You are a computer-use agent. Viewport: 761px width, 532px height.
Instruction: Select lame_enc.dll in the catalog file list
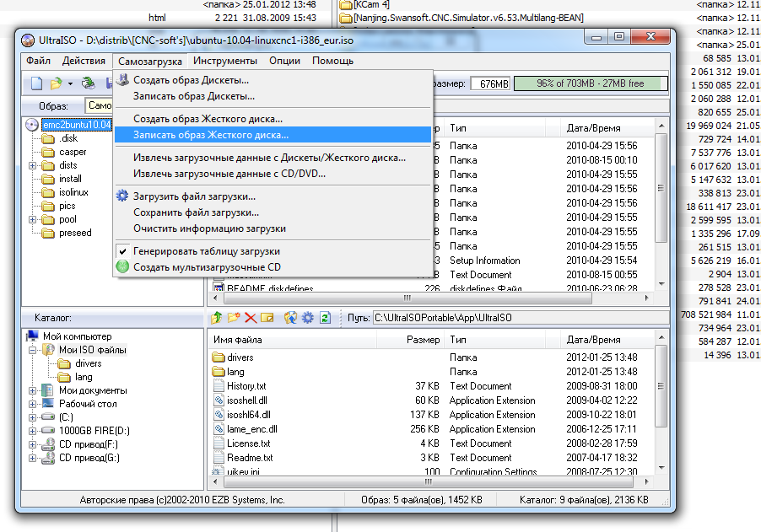coord(252,429)
